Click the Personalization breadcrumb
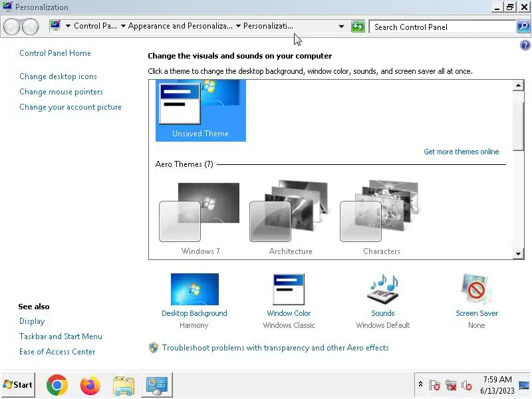The width and height of the screenshot is (532, 399). [268, 26]
